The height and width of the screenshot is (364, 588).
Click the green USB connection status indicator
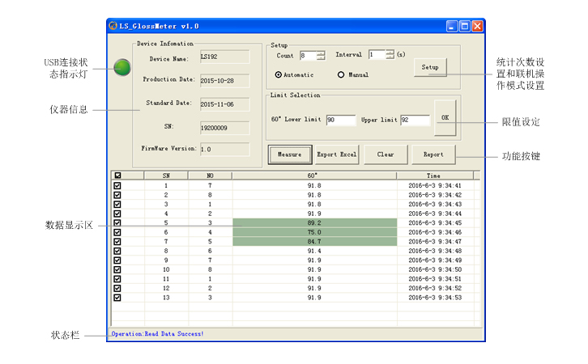click(x=122, y=68)
